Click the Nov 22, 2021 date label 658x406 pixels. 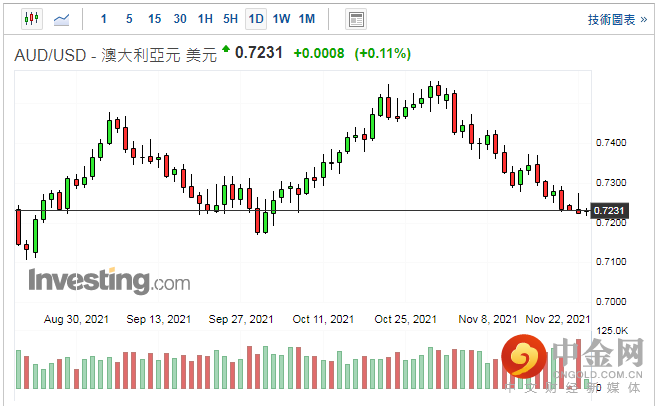coord(558,319)
